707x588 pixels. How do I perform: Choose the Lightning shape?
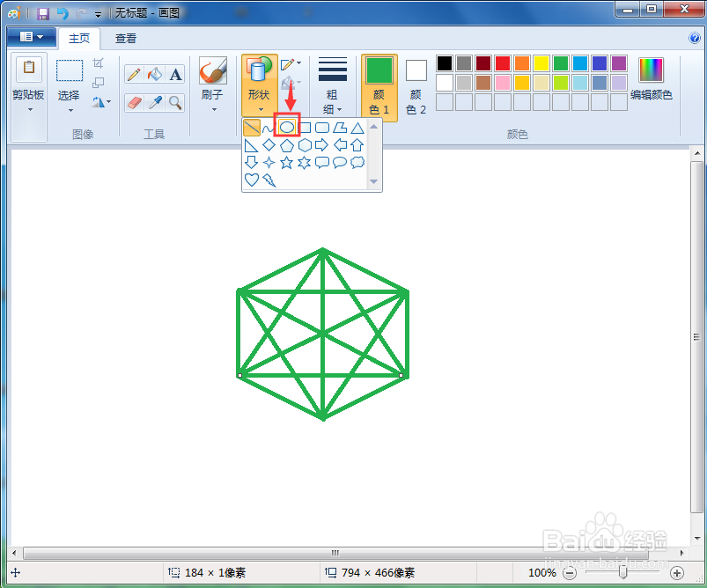pos(269,180)
